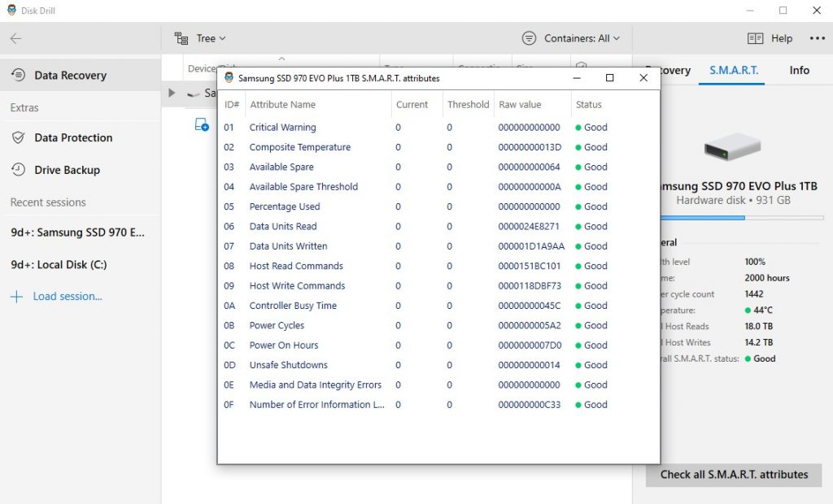Click the Tree view icon in the toolbar
The image size is (833, 504).
(182, 38)
